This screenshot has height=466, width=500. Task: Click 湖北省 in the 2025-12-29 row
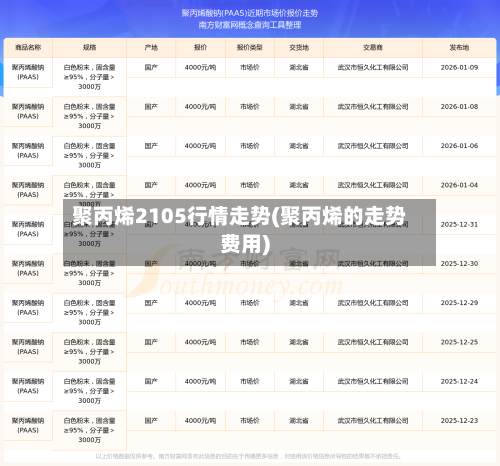[299, 303]
